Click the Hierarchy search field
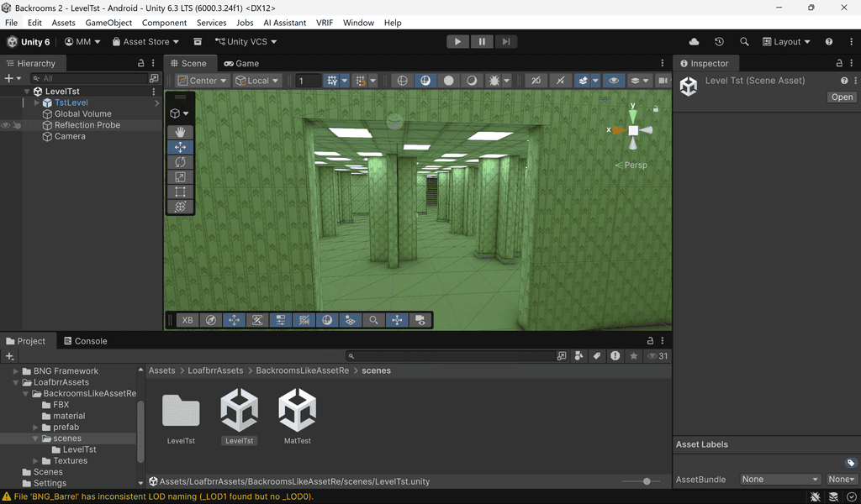861x504 pixels. point(89,78)
